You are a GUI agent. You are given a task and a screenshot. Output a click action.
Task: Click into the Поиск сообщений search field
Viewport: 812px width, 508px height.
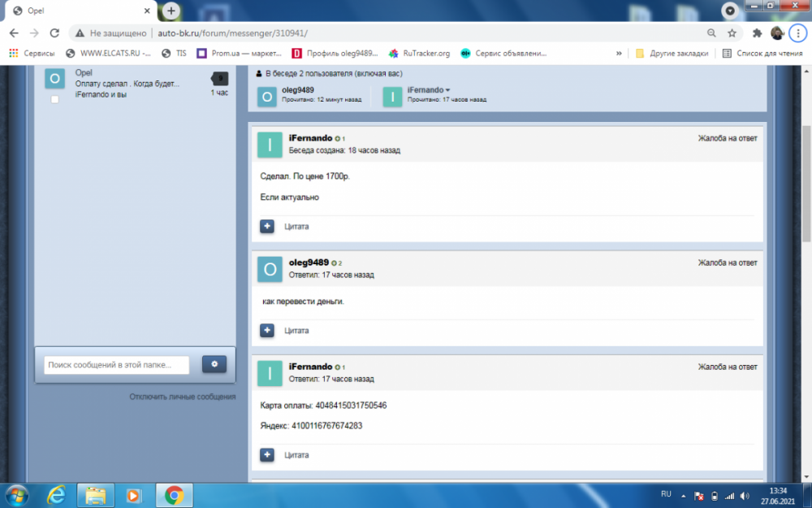point(116,365)
